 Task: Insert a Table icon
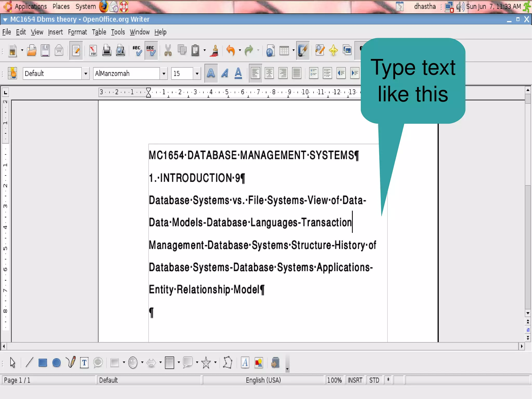284,50
